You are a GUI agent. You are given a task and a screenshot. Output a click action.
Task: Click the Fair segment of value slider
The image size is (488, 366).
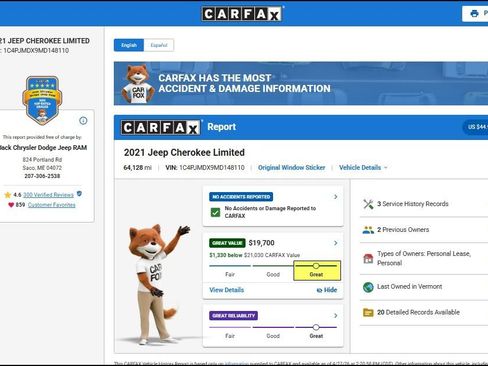pos(230,266)
